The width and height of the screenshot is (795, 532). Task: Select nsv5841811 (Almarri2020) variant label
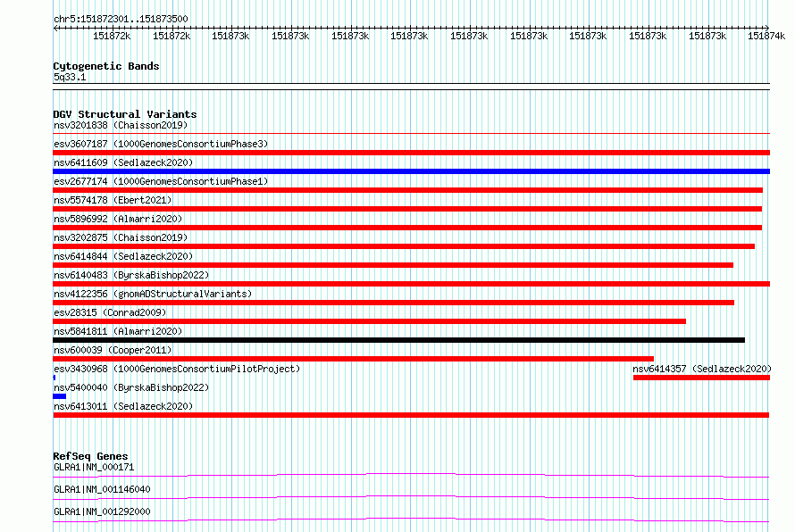pyautogui.click(x=118, y=331)
